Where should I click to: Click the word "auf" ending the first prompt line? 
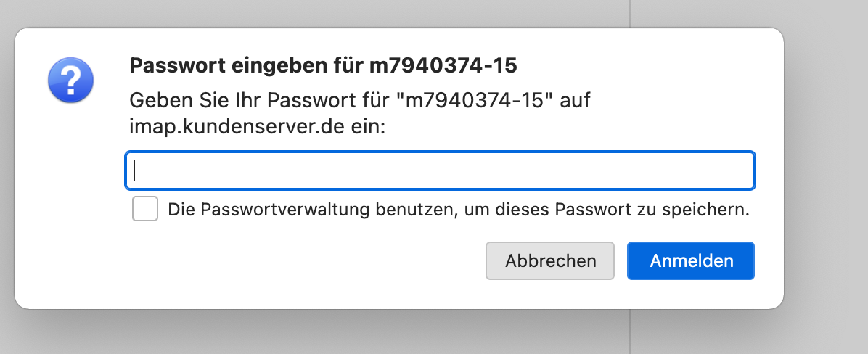[x=575, y=100]
